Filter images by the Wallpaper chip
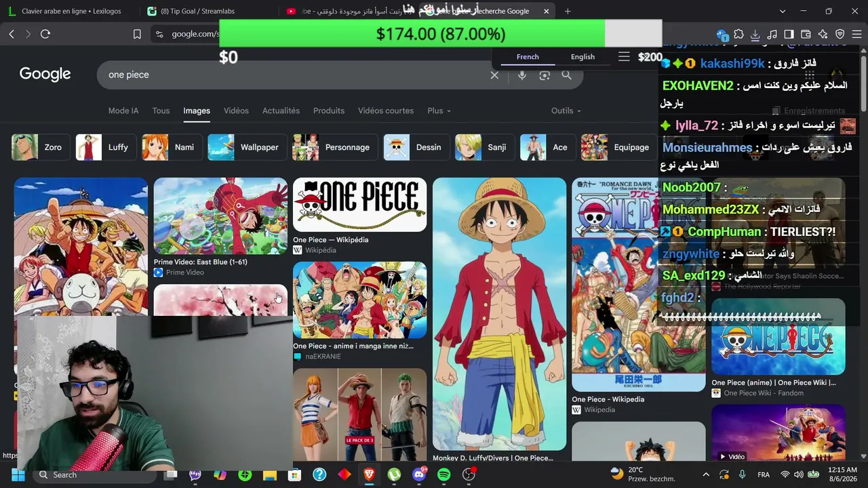Screen dimensions: 868x488 pyautogui.click(x=247, y=147)
